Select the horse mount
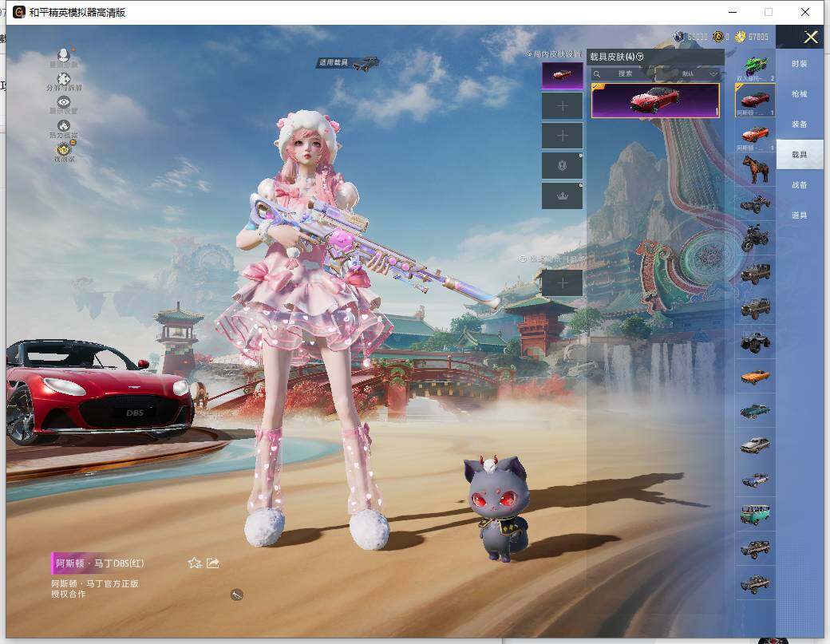This screenshot has height=644, width=830. [x=755, y=169]
